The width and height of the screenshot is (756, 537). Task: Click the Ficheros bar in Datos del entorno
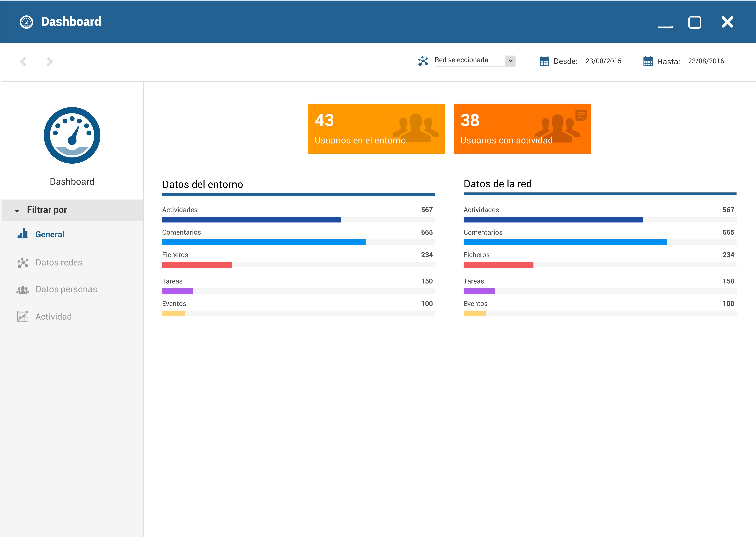pyautogui.click(x=299, y=265)
